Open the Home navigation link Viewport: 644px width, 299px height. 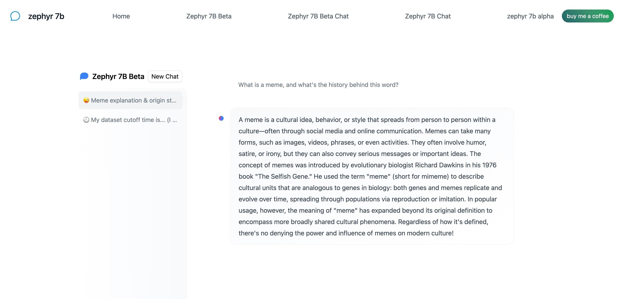121,16
